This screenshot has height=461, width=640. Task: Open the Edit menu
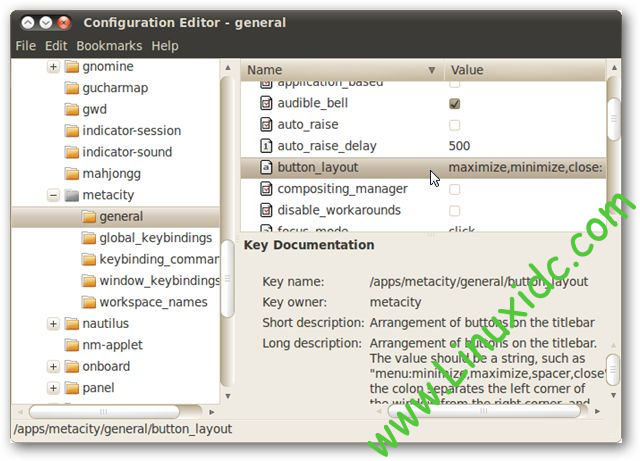click(55, 46)
